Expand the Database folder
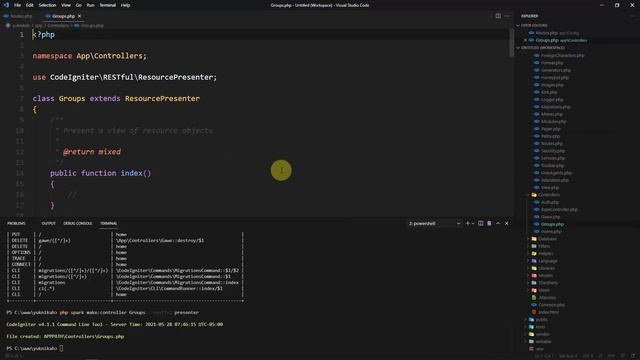The image size is (640, 360). pyautogui.click(x=547, y=239)
